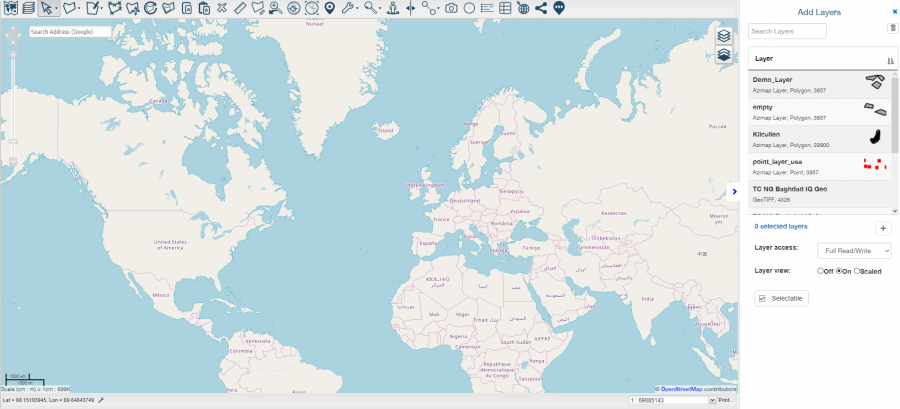Click the delete X icon
The width and height of the screenshot is (900, 409).
[x=222, y=8]
